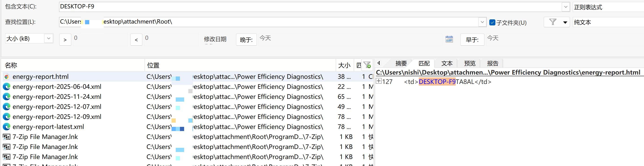Open the 大小 (kB) unit dropdown

49,38
